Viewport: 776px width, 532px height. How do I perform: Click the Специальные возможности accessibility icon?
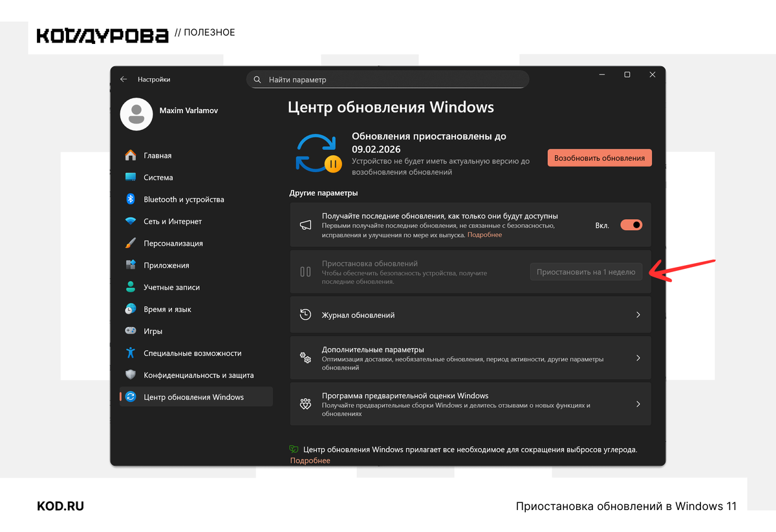click(x=131, y=354)
